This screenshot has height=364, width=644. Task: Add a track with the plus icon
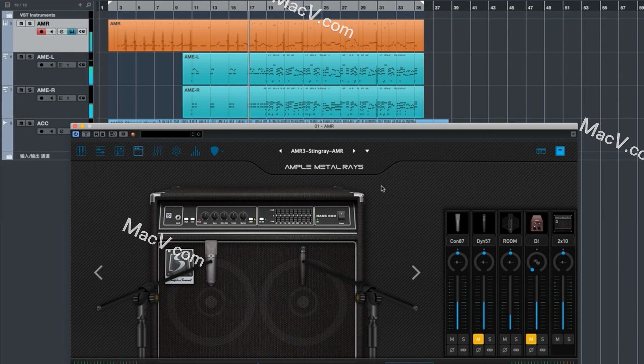(x=80, y=5)
